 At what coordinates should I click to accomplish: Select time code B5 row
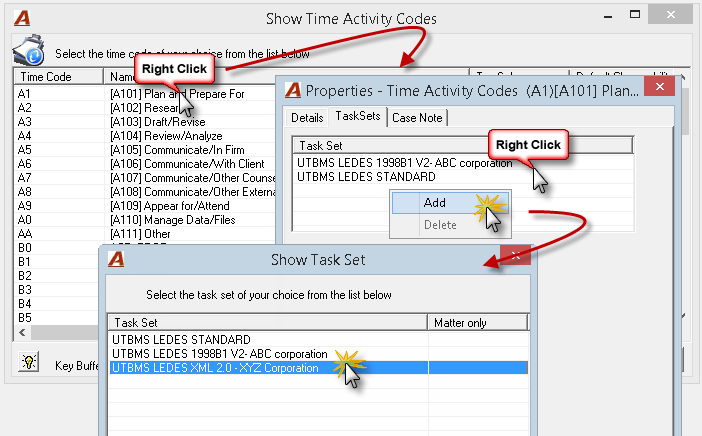(x=57, y=317)
